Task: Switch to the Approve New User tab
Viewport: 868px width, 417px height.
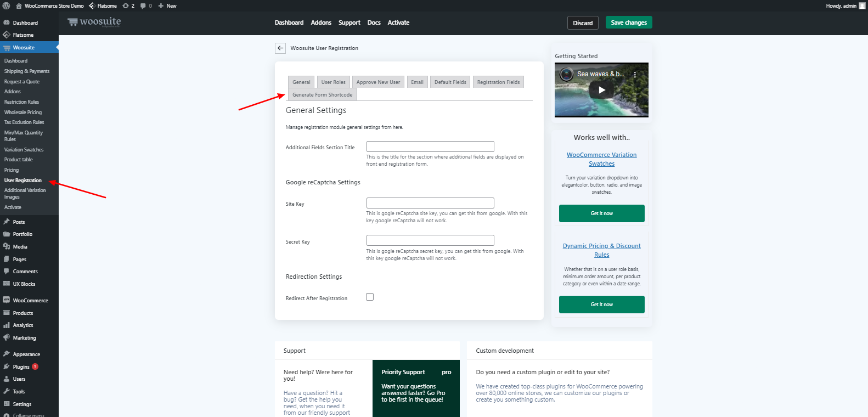Action: [378, 82]
